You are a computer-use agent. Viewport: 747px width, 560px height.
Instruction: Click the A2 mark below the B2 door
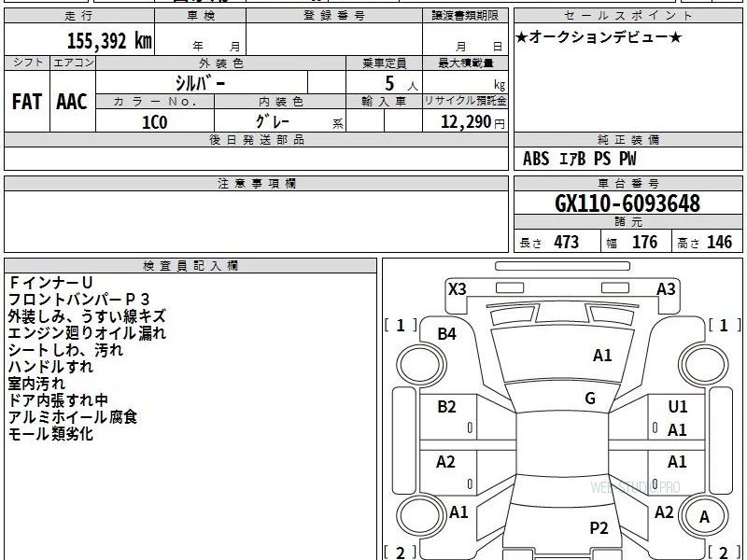pyautogui.click(x=446, y=461)
